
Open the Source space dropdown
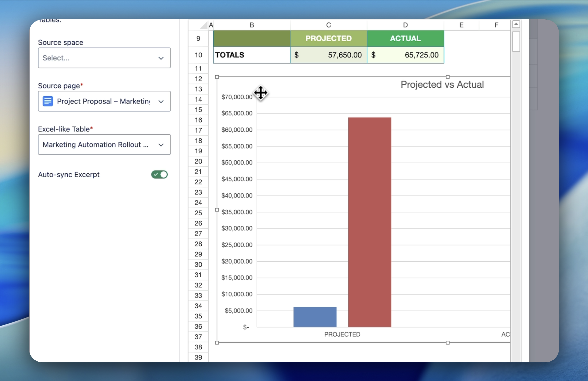104,58
